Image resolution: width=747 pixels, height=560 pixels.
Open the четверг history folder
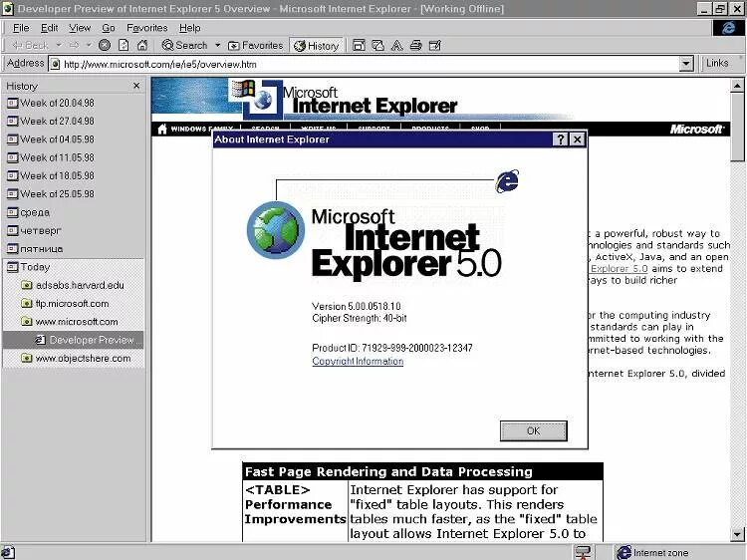[x=34, y=230]
